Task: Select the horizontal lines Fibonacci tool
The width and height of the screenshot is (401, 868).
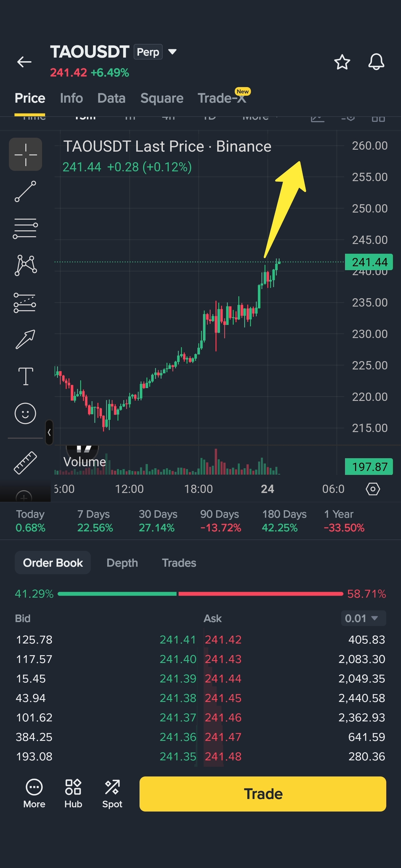Action: pos(26,228)
